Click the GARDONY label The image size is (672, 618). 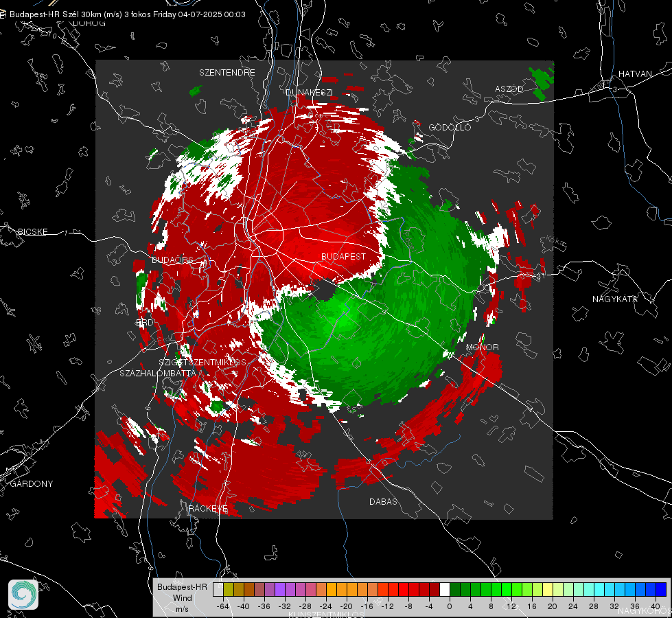(x=32, y=484)
